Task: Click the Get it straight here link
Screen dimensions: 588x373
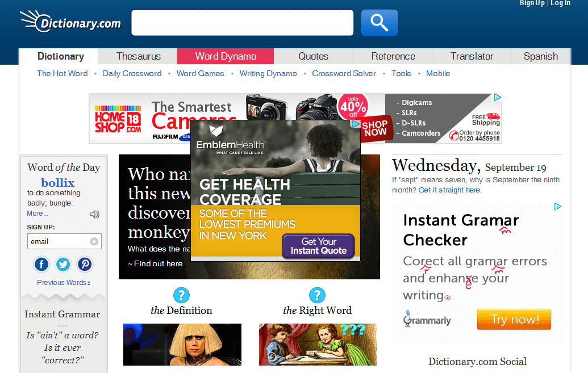Action: coord(450,190)
